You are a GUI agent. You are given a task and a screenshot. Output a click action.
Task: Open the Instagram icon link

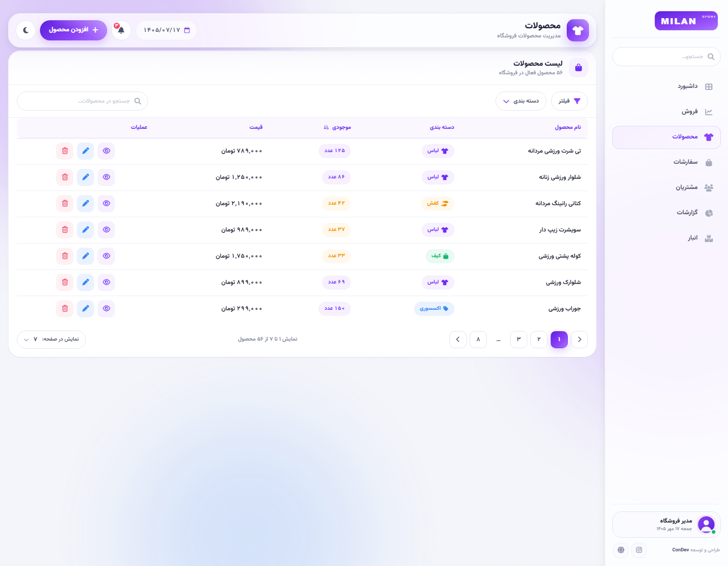[x=639, y=550]
